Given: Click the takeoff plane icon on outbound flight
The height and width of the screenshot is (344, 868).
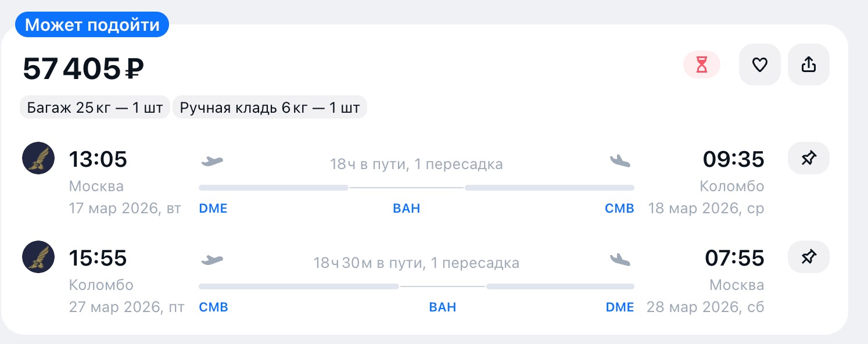Looking at the screenshot, I should (x=212, y=161).
